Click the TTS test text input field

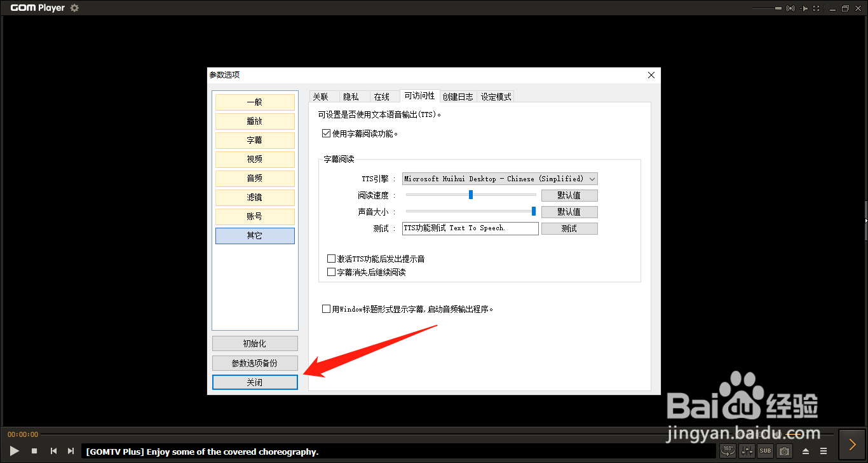pos(470,228)
